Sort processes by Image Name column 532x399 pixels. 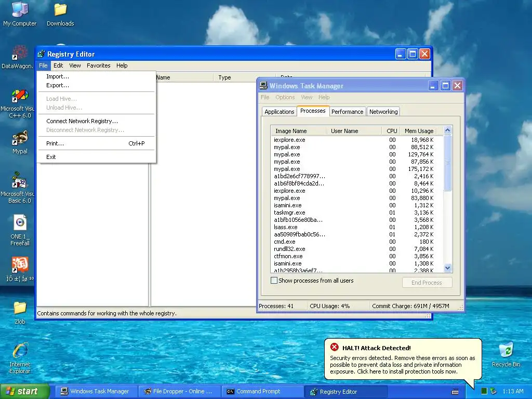point(299,130)
